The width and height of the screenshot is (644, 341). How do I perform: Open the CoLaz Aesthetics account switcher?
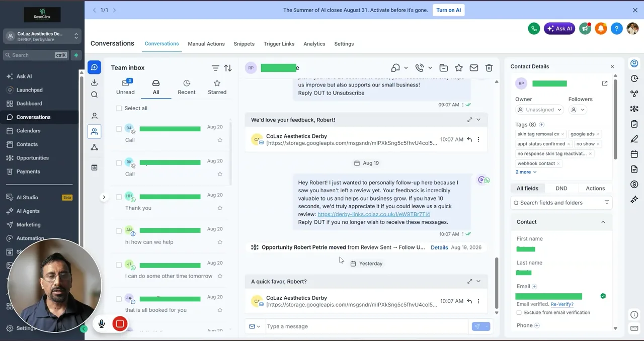(42, 36)
